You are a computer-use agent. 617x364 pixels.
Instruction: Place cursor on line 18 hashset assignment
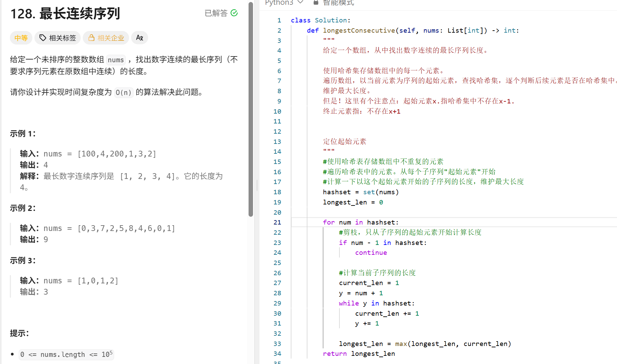coord(361,192)
